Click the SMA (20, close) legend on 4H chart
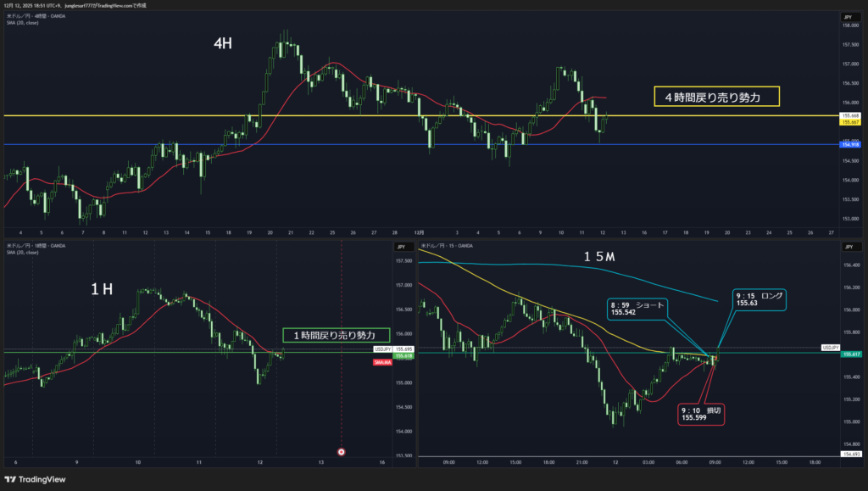 [23, 23]
